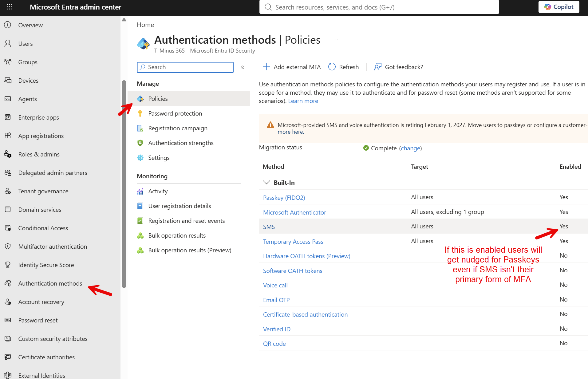
Task: Open the SMS method policy
Action: [x=269, y=227]
